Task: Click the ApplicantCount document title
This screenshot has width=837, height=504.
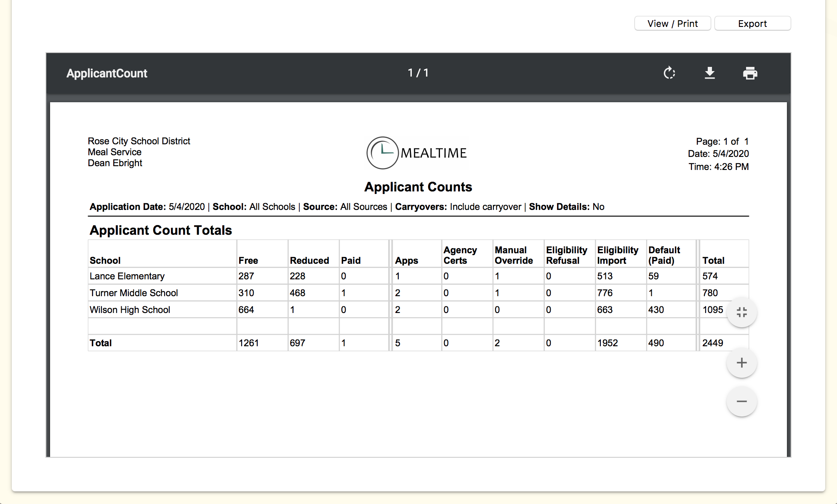Action: [x=107, y=73]
